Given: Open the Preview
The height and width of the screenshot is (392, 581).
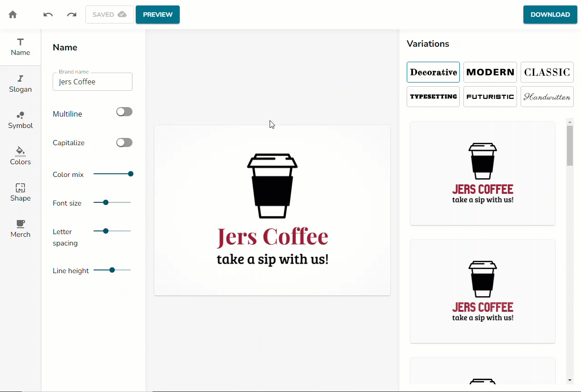Looking at the screenshot, I should [158, 15].
